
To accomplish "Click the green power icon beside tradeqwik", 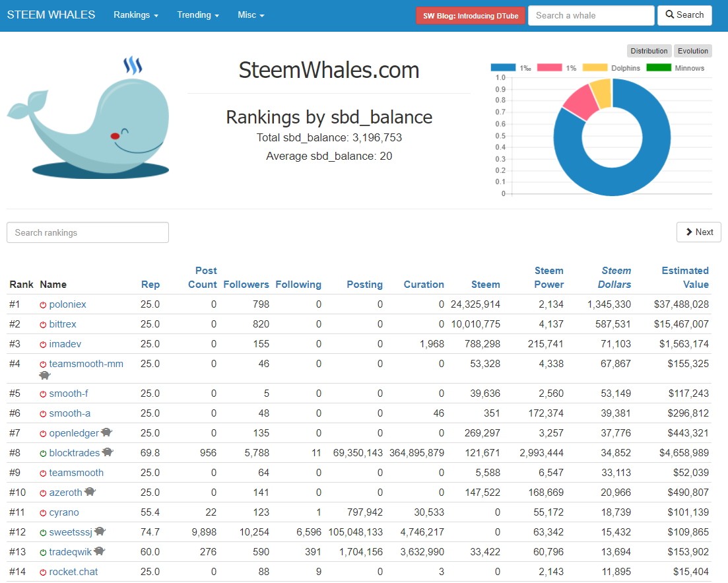I will pos(43,553).
